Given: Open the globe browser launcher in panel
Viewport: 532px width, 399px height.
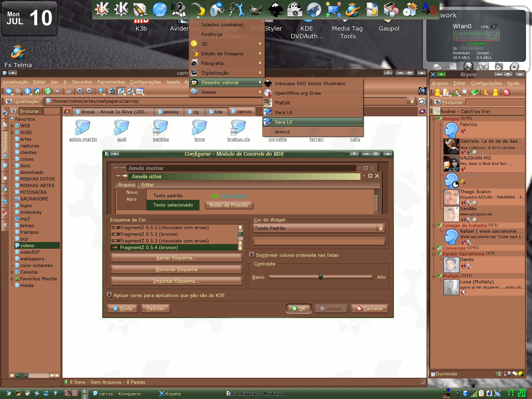Looking at the screenshot, I should point(160,9).
